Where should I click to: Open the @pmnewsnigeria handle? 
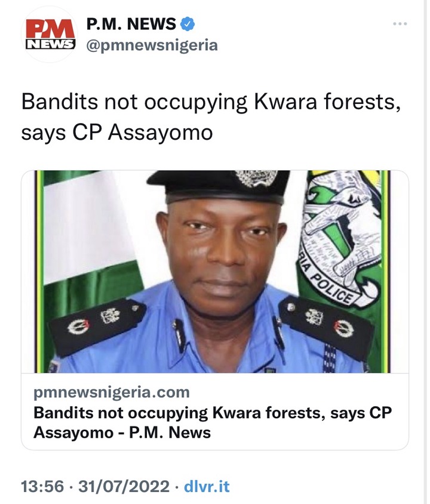tap(152, 45)
